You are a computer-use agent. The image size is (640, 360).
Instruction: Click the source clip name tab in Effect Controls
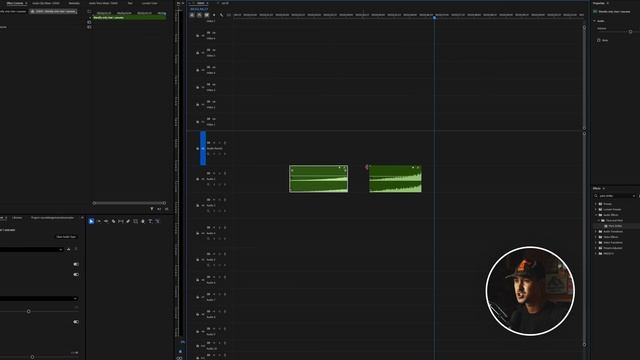pyautogui.click(x=53, y=11)
